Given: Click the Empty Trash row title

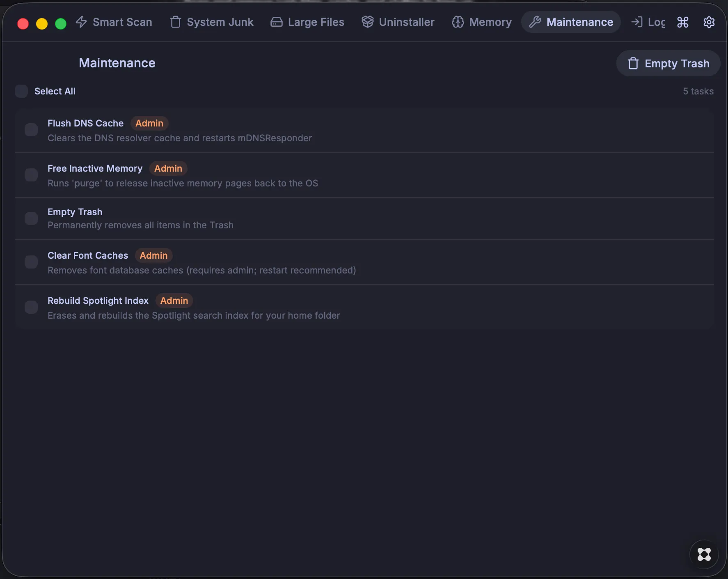Looking at the screenshot, I should (75, 212).
